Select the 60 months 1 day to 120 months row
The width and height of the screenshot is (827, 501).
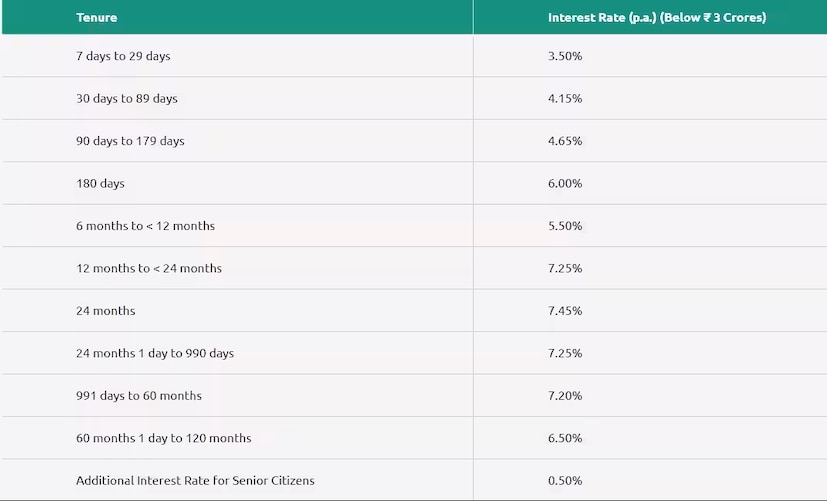pyautogui.click(x=164, y=438)
